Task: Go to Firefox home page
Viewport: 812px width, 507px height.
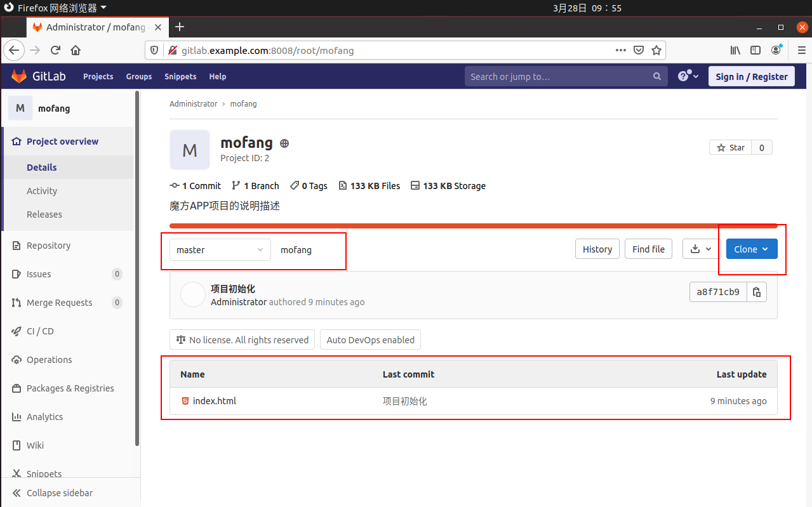Action: point(76,50)
